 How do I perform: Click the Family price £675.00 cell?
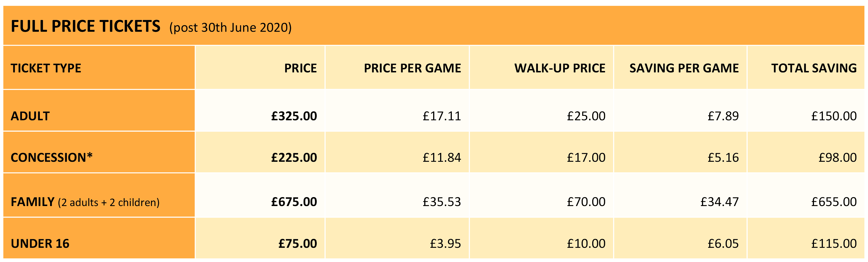point(294,202)
